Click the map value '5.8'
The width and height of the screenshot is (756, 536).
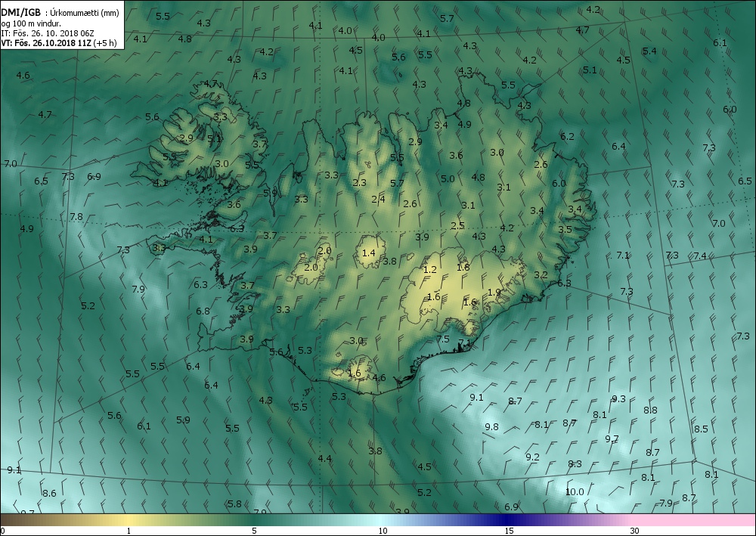[234, 503]
